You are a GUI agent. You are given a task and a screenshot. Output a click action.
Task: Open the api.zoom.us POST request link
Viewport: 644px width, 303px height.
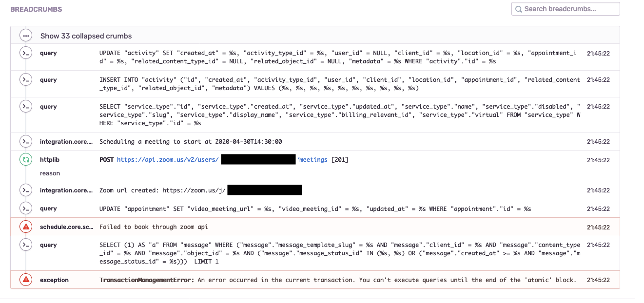168,160
